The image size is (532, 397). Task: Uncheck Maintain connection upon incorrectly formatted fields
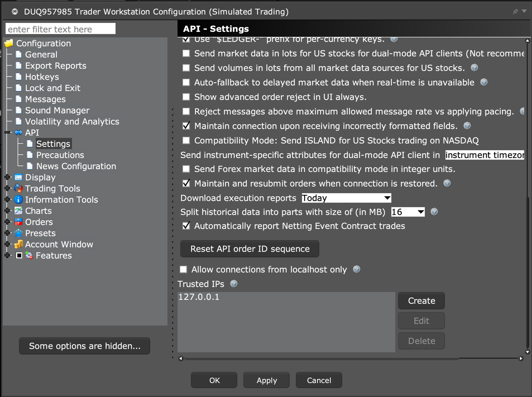[186, 126]
